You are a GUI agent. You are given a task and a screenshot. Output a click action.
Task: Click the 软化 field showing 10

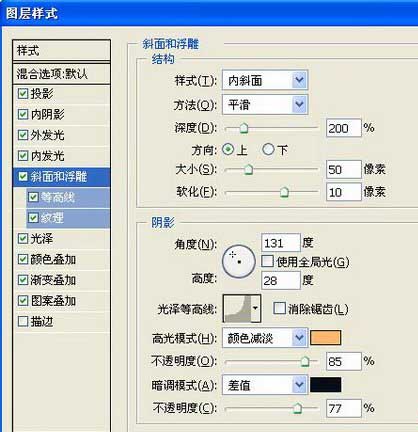click(344, 192)
